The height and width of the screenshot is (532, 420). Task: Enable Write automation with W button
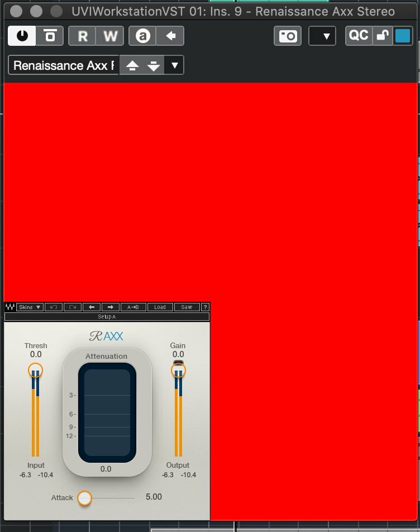(110, 36)
